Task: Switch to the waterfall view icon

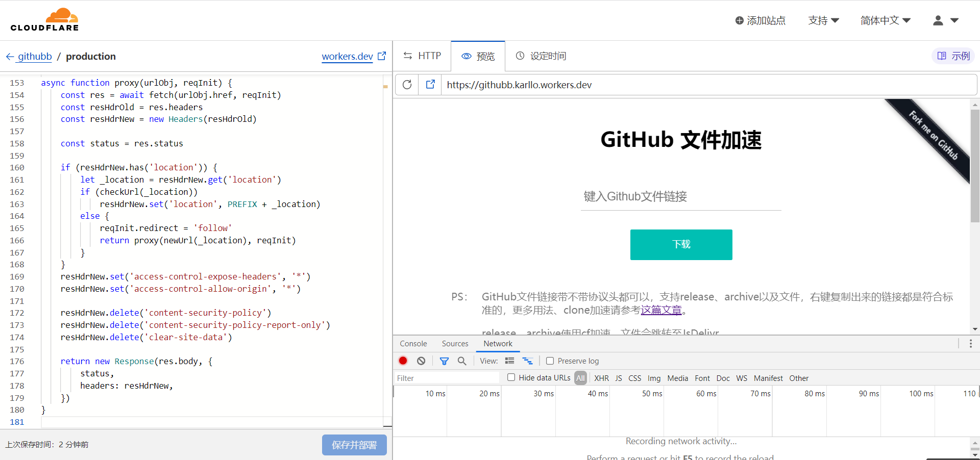Action: pos(527,361)
